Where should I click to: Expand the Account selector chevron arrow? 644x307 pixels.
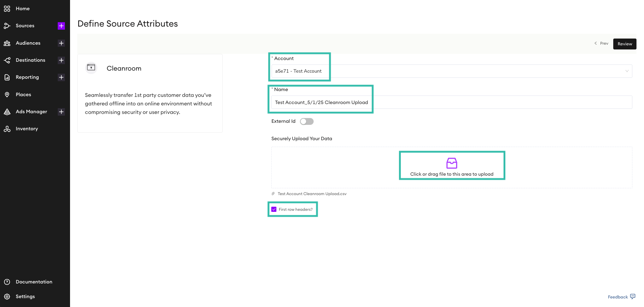pyautogui.click(x=627, y=71)
